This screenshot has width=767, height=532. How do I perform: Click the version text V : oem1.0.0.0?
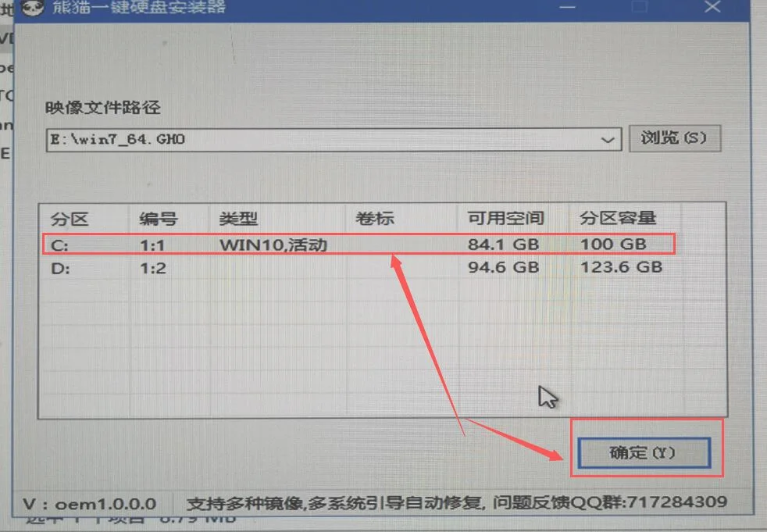tap(90, 504)
